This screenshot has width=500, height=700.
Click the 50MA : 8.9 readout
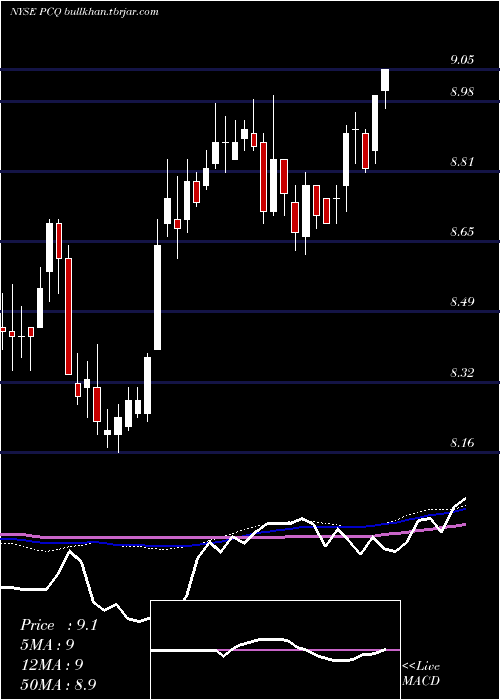tap(58, 684)
